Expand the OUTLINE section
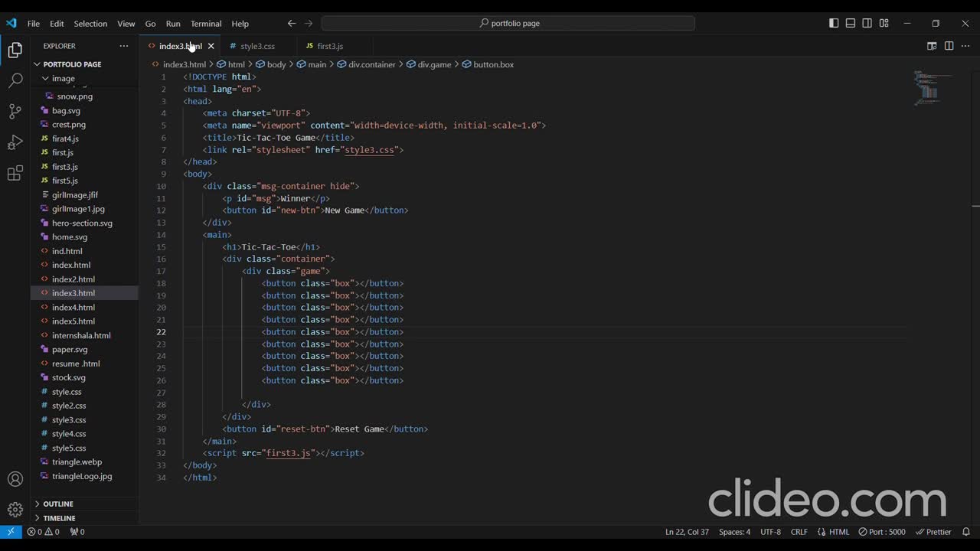This screenshot has width=980, height=551. coord(58,504)
